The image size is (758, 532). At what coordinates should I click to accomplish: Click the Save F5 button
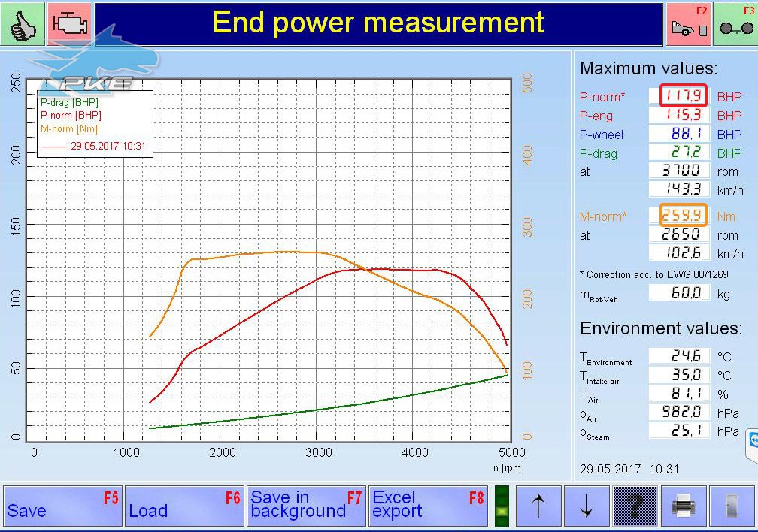coord(63,506)
